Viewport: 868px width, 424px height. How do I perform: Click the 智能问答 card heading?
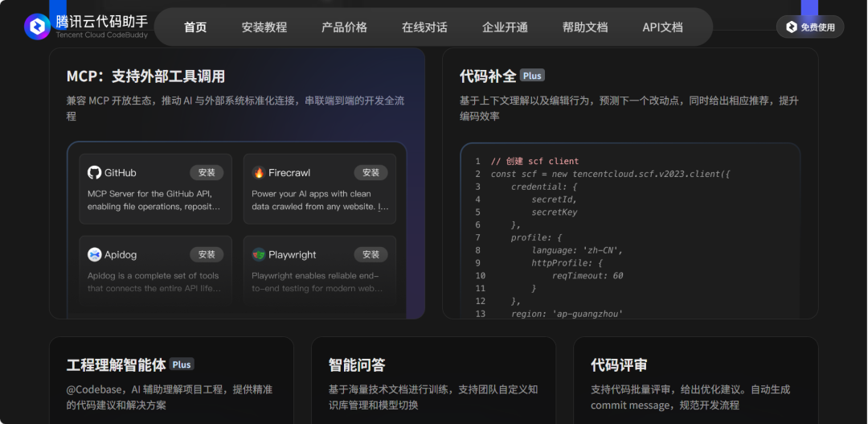[x=357, y=364]
